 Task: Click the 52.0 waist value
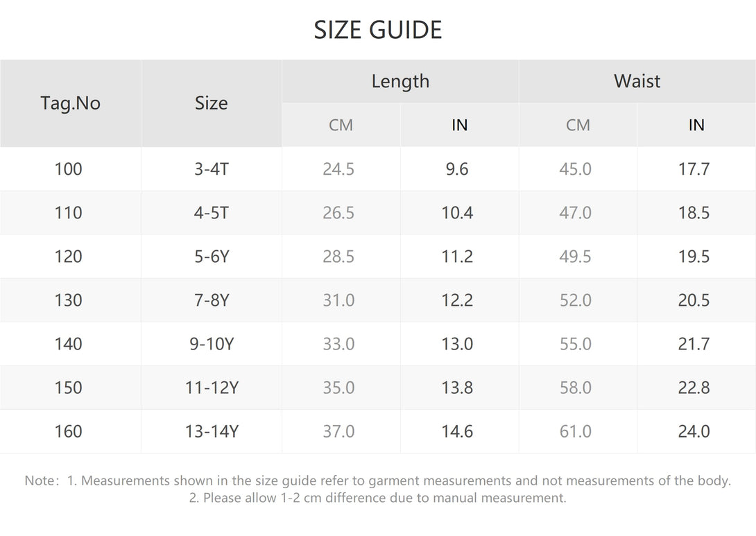click(x=575, y=300)
